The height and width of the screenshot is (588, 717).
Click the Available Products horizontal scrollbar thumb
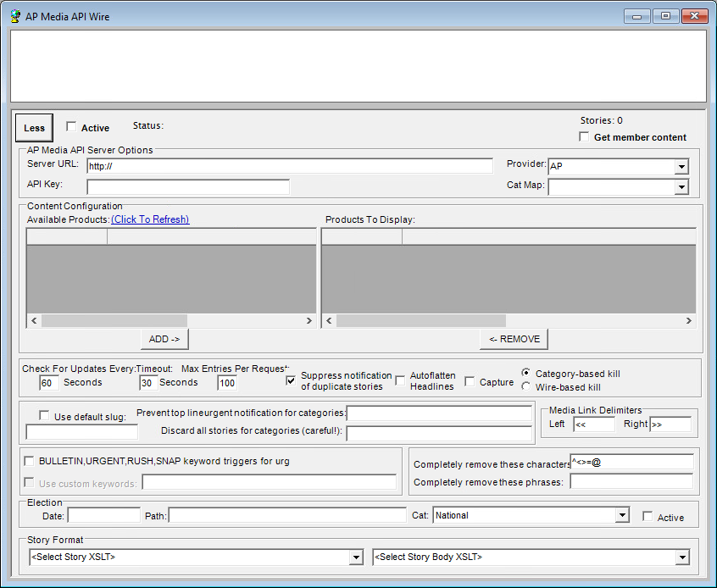click(114, 320)
